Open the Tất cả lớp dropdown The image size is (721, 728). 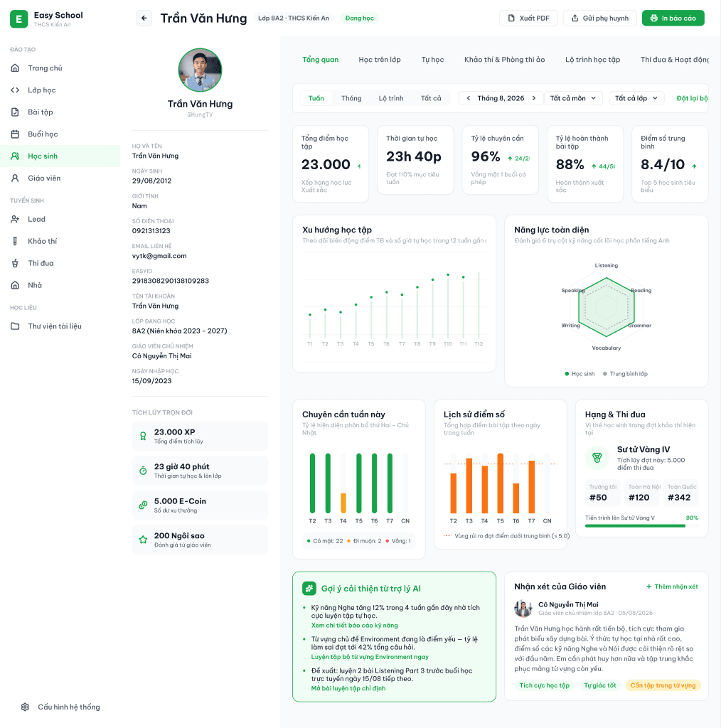pyautogui.click(x=636, y=98)
